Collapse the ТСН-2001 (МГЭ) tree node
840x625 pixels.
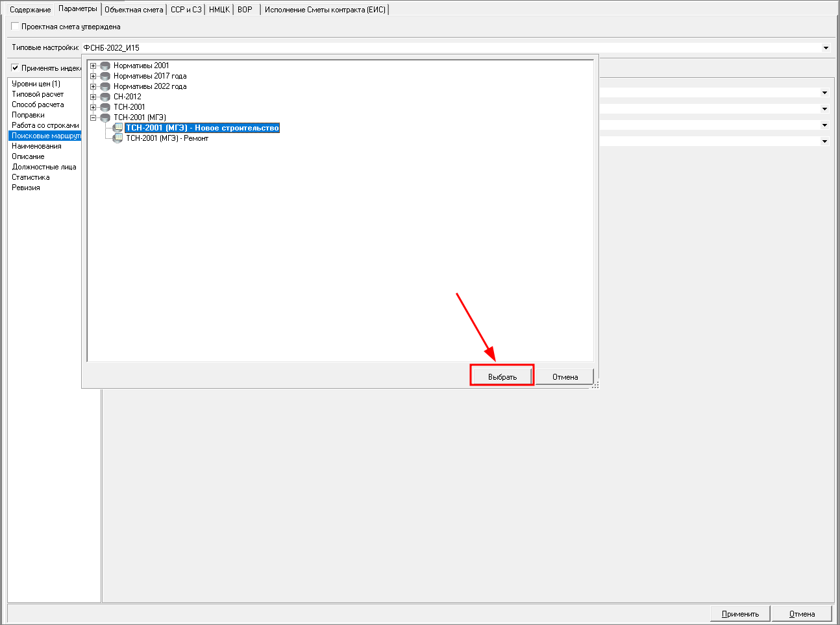(x=93, y=117)
